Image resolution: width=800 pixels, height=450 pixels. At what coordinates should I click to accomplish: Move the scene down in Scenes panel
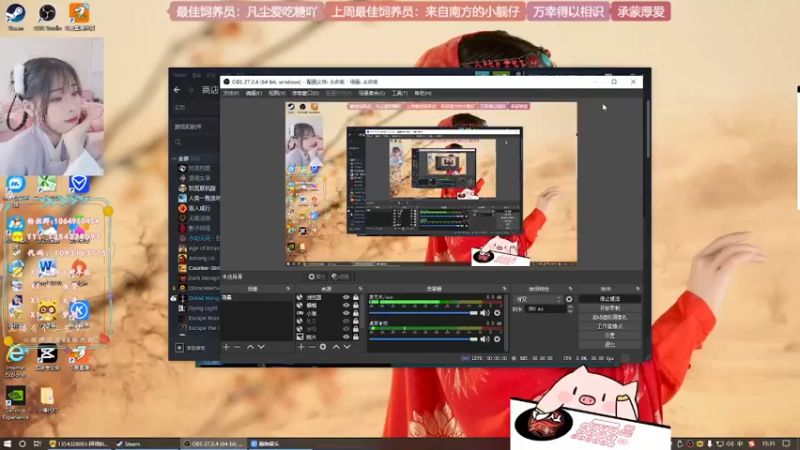click(261, 347)
